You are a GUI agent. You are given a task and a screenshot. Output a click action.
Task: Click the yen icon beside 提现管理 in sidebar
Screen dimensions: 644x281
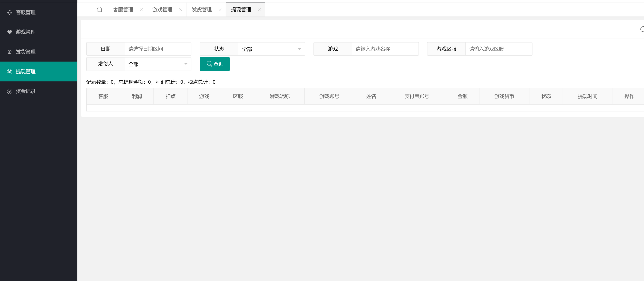pos(10,72)
